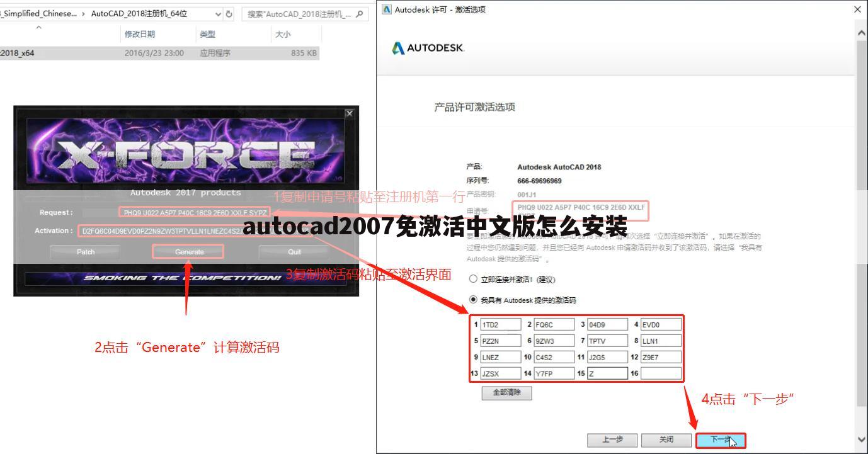This screenshot has height=454, width=868.
Task: Click activation code box 7 containing TPTV
Action: pos(608,341)
